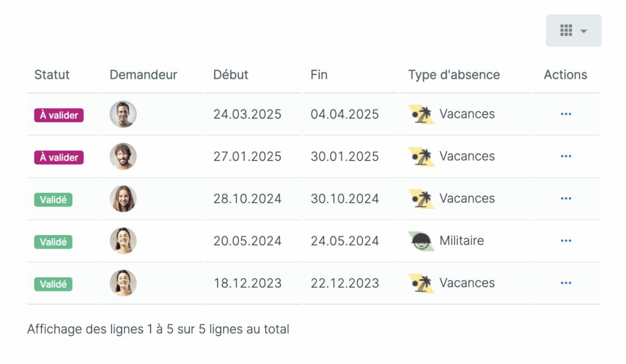This screenshot has height=364, width=626.
Task: Click the Fin column header
Action: click(319, 75)
